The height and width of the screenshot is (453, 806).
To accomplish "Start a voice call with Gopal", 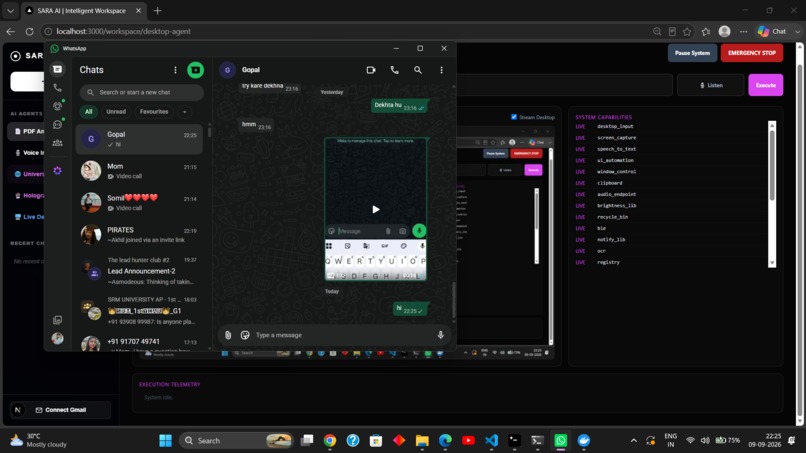I will pos(394,70).
